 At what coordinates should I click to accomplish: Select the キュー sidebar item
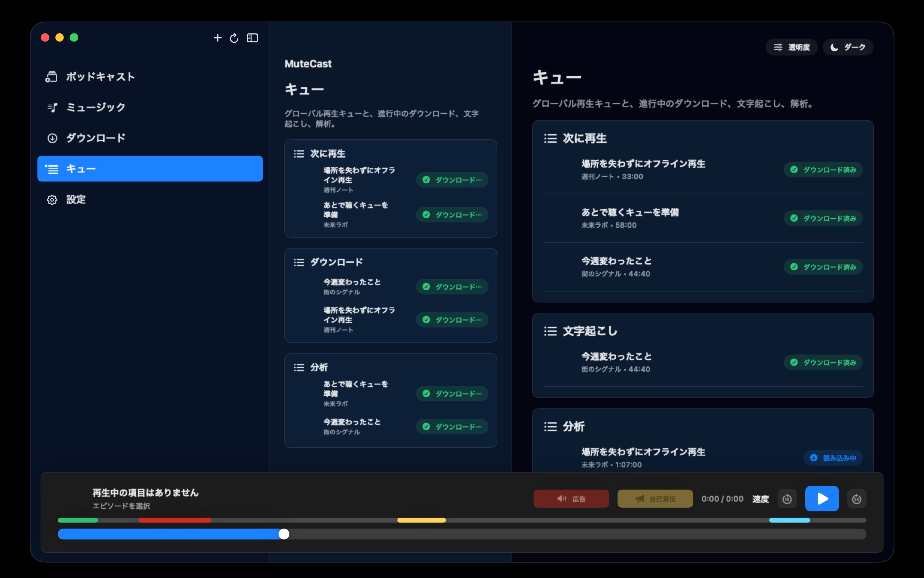click(x=150, y=169)
